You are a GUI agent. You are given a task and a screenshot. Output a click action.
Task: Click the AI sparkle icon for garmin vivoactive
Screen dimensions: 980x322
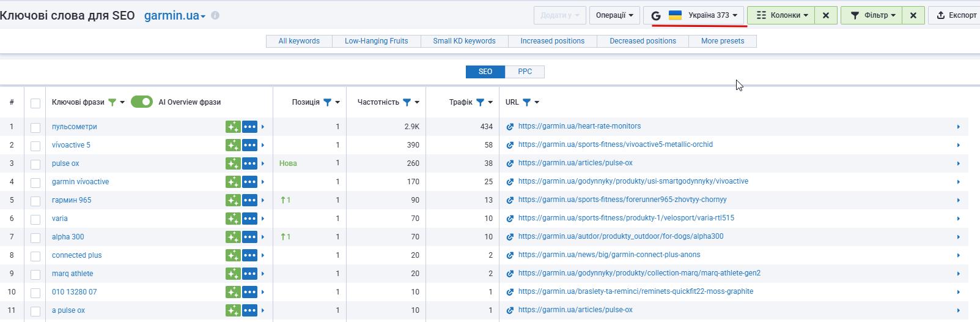(233, 182)
